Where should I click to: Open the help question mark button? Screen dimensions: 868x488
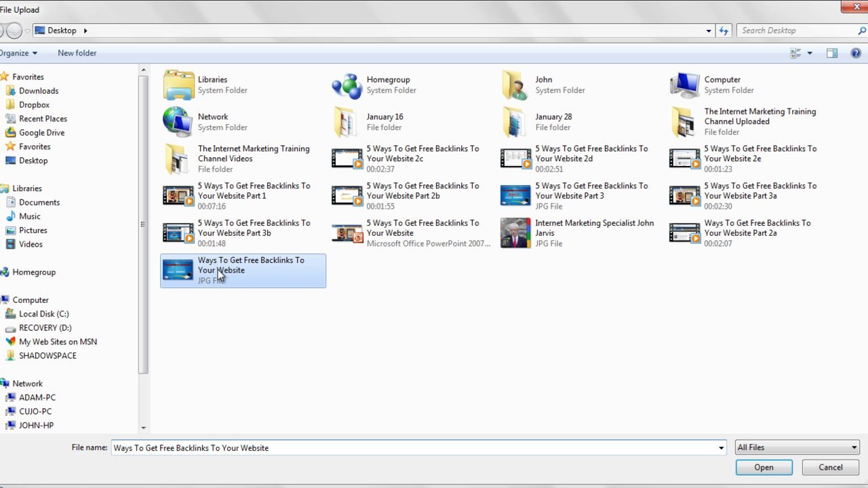coord(856,53)
